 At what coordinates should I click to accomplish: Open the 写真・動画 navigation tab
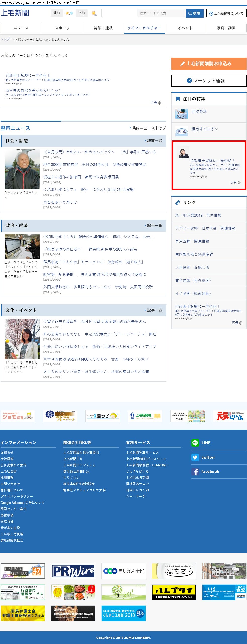pyautogui.click(x=226, y=28)
